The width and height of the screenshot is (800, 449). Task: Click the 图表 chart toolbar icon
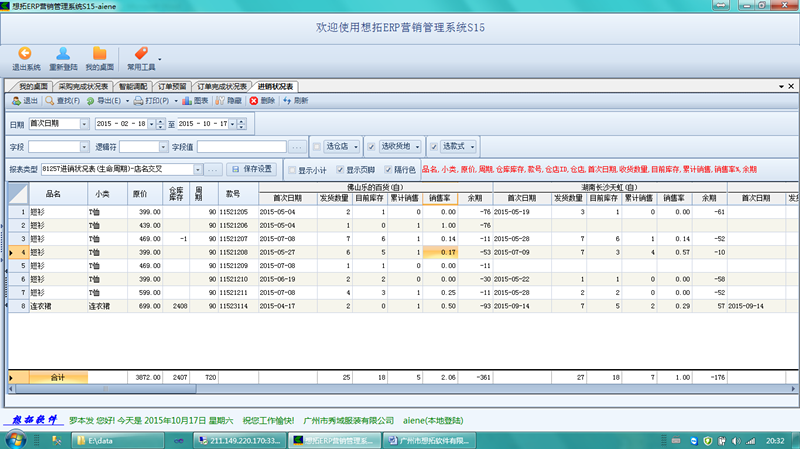coord(196,101)
